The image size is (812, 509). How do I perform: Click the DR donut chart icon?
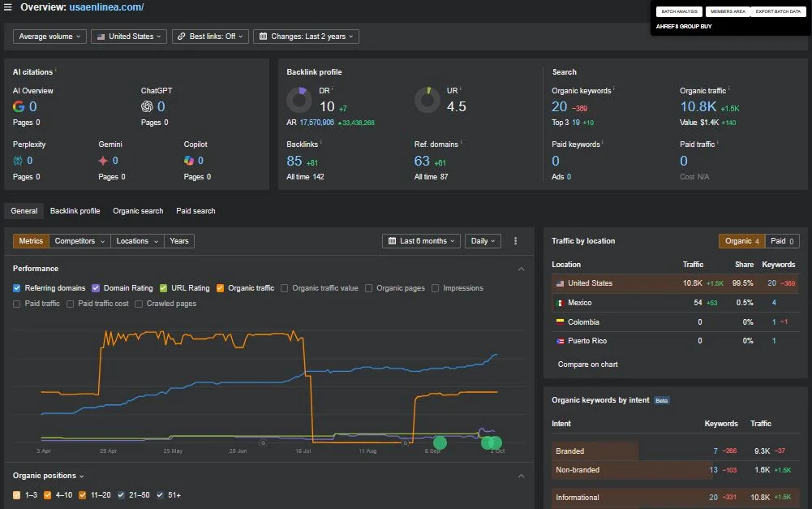[x=299, y=100]
